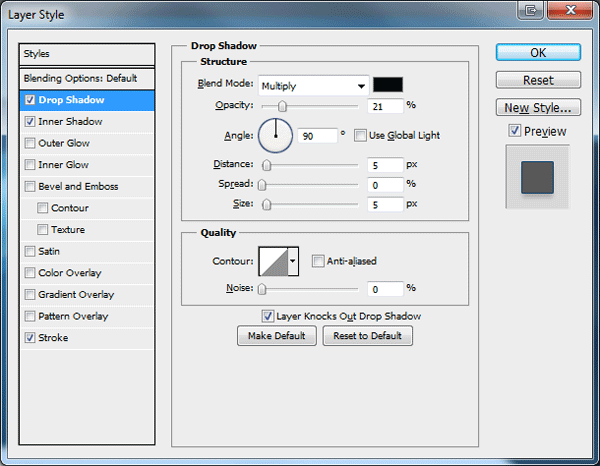Screen dimensions: 600x466
Task: Click the title bar help icon
Action: [531, 10]
